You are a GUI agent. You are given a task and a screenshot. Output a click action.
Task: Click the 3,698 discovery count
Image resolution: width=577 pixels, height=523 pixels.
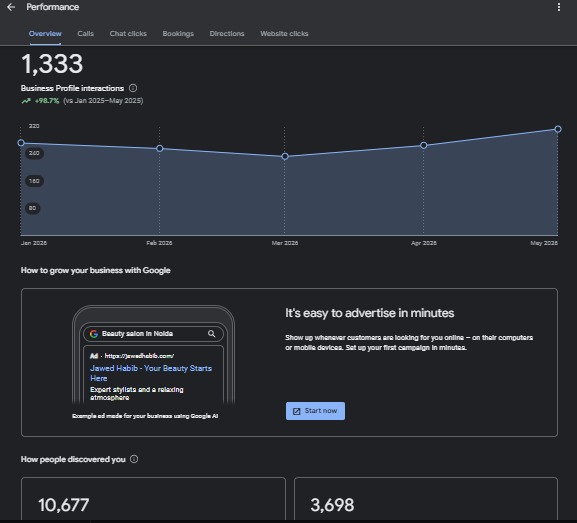[x=332, y=505]
